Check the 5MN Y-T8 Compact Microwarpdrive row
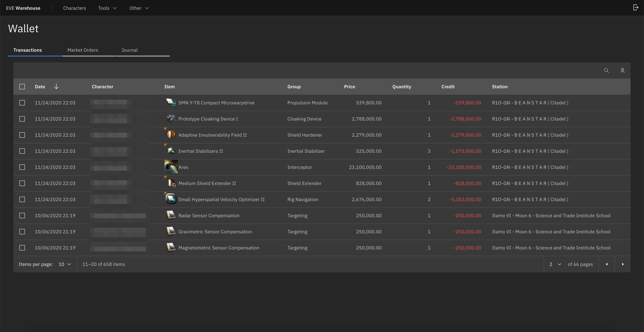Screen dimensions: 644x332 [x=22, y=103]
